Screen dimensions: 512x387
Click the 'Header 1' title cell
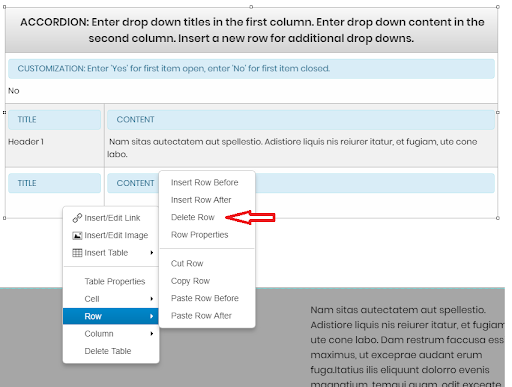coord(26,142)
